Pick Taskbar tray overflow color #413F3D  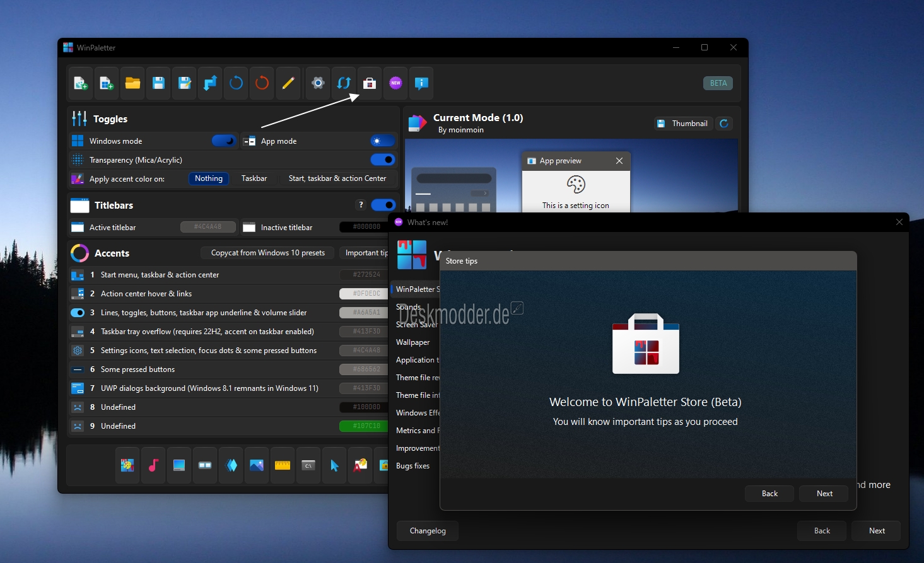click(x=364, y=332)
